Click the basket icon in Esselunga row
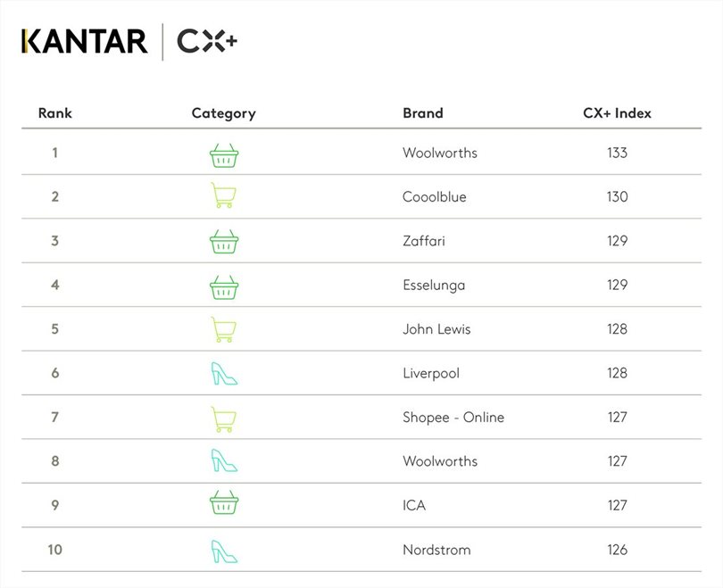This screenshot has width=723, height=588. [x=224, y=286]
